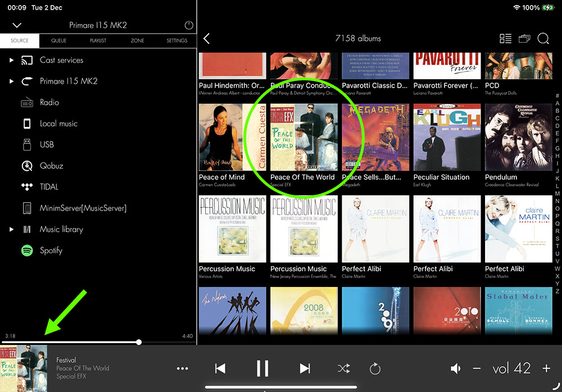Viewport: 562px width, 392px height.
Task: Expand the Cast services entry
Action: [11, 60]
